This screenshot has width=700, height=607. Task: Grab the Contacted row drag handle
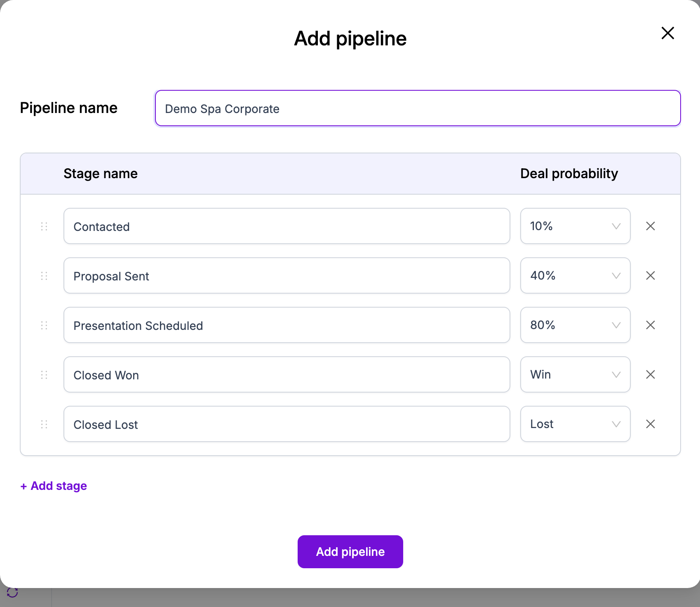click(x=44, y=226)
